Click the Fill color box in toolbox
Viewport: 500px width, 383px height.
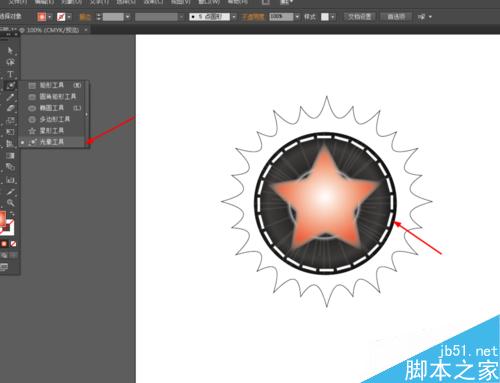2,218
